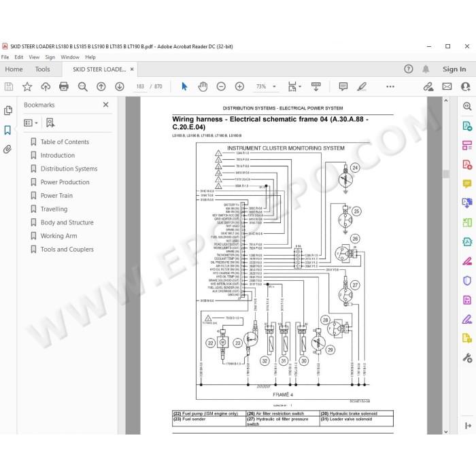Go to next page down arrow
The image size is (476, 476).
[120, 86]
